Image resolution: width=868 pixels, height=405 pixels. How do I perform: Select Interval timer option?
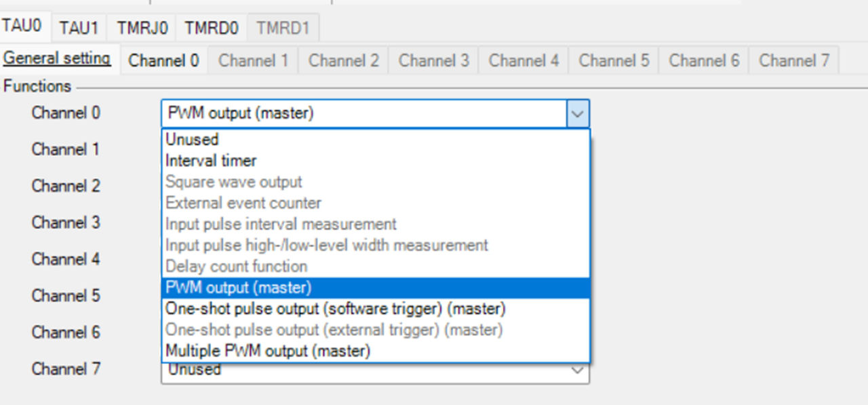211,161
